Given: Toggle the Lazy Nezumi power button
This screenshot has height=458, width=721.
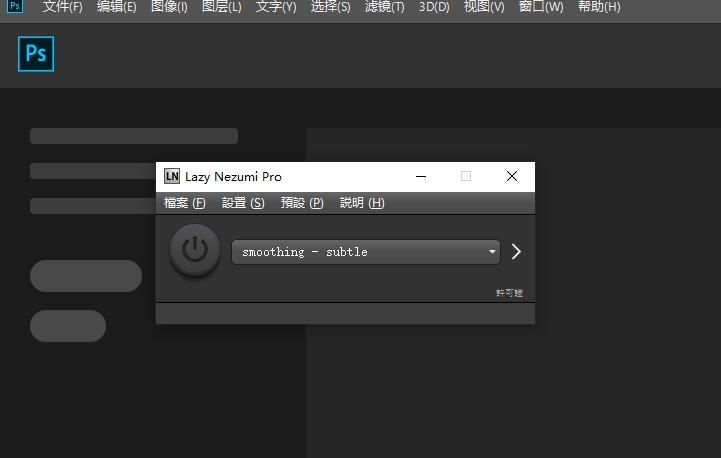Looking at the screenshot, I should click(x=195, y=250).
